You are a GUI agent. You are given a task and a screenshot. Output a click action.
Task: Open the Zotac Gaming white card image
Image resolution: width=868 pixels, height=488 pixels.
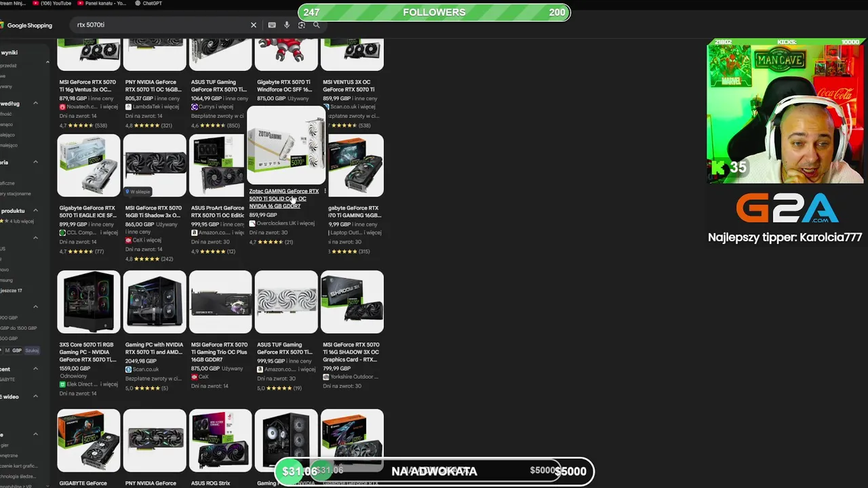tap(286, 145)
